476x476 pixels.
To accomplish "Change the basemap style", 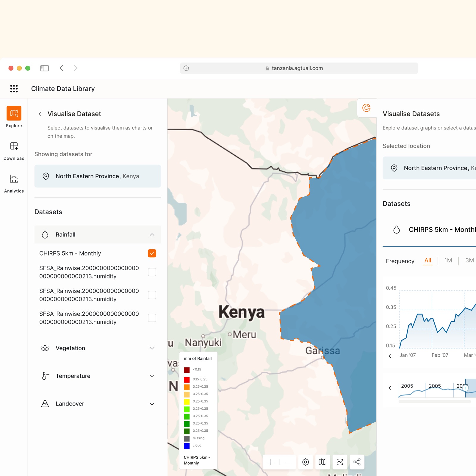I will click(x=322, y=462).
